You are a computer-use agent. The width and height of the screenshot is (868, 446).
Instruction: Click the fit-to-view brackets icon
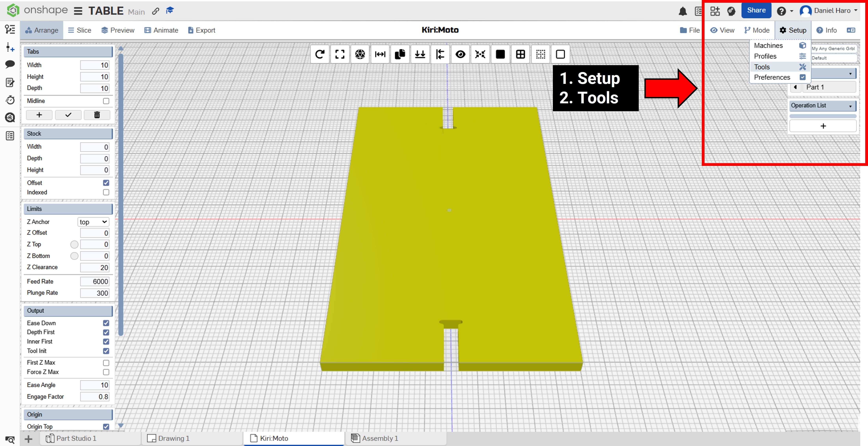click(340, 54)
